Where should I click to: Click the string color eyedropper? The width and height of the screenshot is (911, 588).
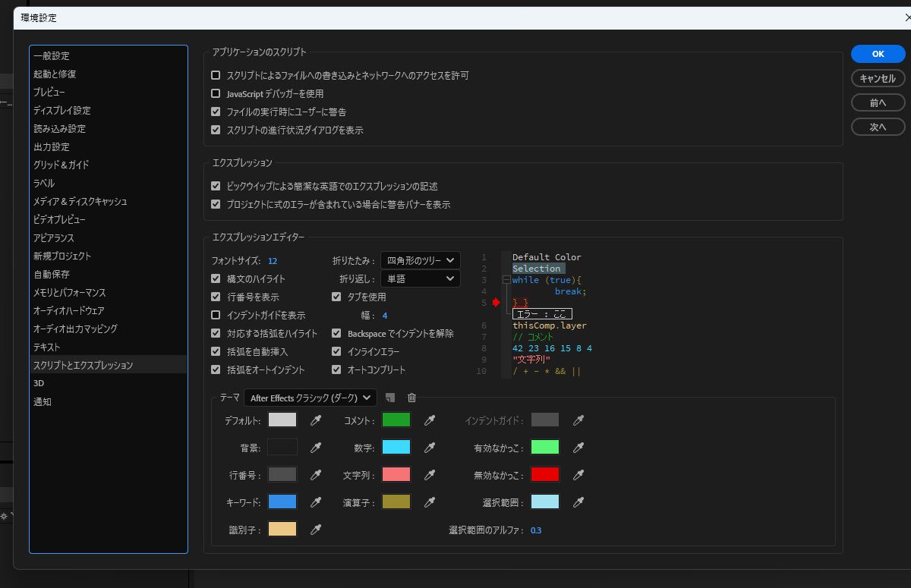pos(430,474)
